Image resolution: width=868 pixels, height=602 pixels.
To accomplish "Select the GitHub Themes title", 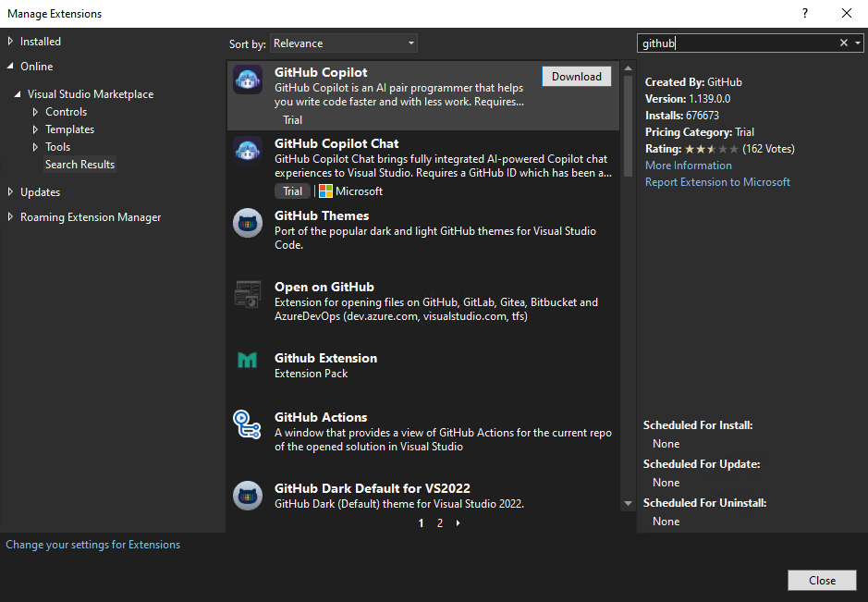I will (322, 215).
